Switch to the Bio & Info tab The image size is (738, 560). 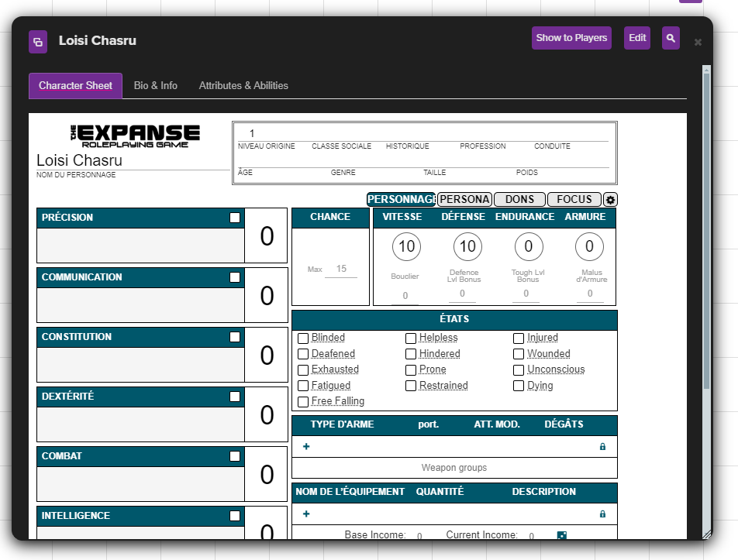pyautogui.click(x=155, y=86)
